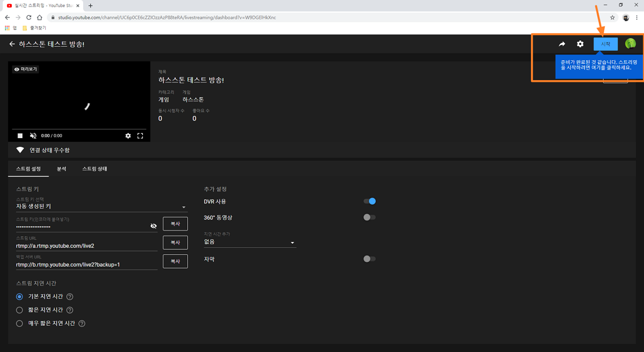
Task: Click the 게임 category value
Action: pos(163,99)
